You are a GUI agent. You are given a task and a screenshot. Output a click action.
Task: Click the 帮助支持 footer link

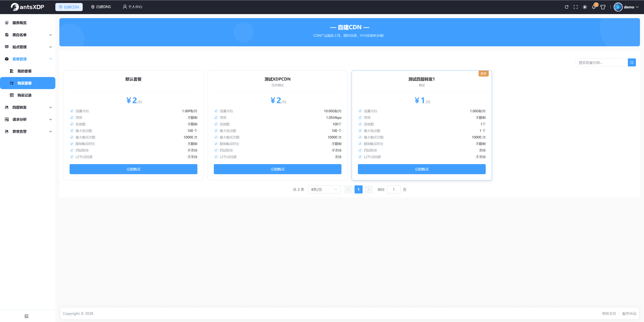pyautogui.click(x=609, y=313)
